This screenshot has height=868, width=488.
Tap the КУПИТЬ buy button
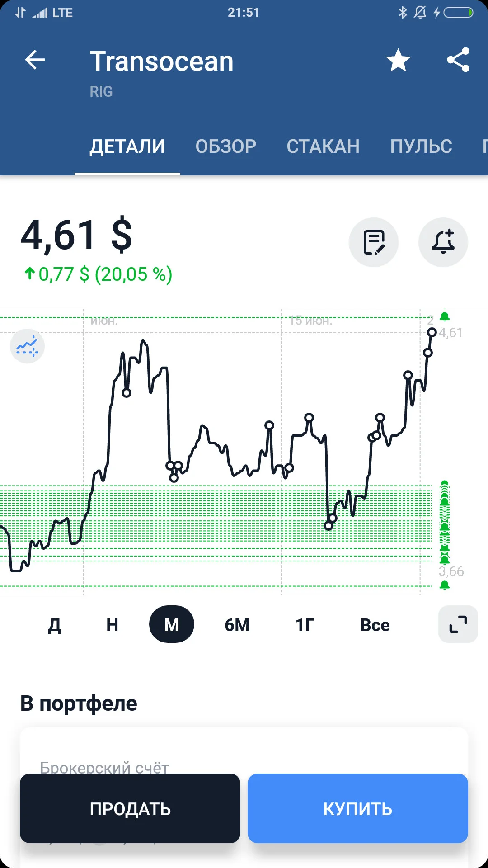click(x=358, y=808)
